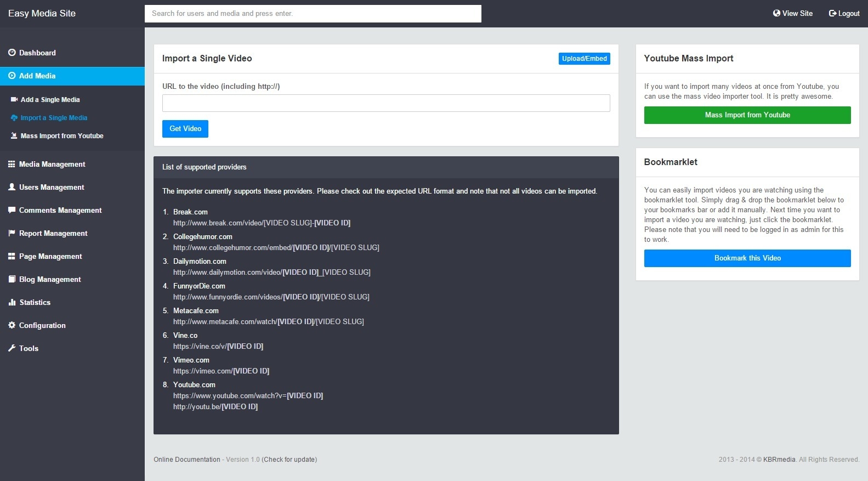Click the Get Video button
This screenshot has width=868, height=481.
(x=185, y=128)
